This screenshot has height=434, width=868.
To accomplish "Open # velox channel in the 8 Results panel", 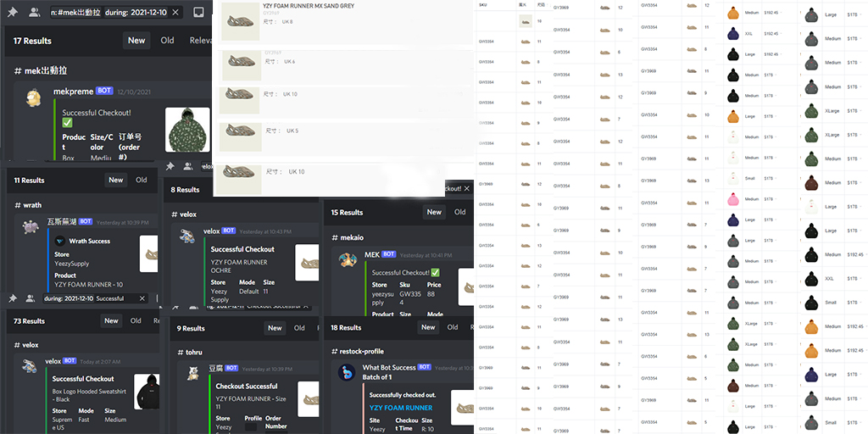I will pos(184,214).
